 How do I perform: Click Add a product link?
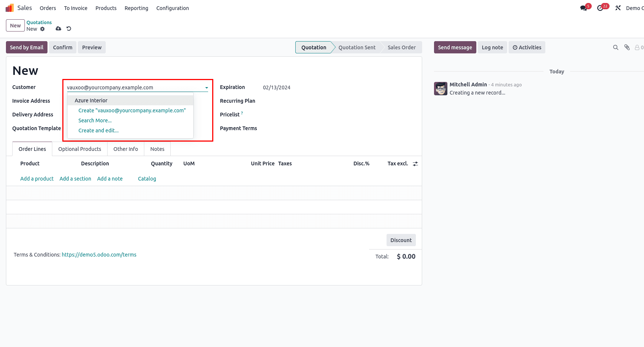coord(37,179)
